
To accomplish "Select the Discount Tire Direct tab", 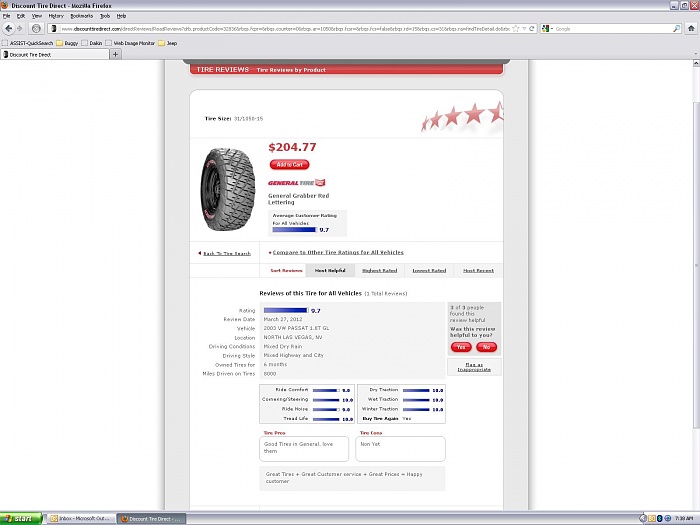I will 54,54.
